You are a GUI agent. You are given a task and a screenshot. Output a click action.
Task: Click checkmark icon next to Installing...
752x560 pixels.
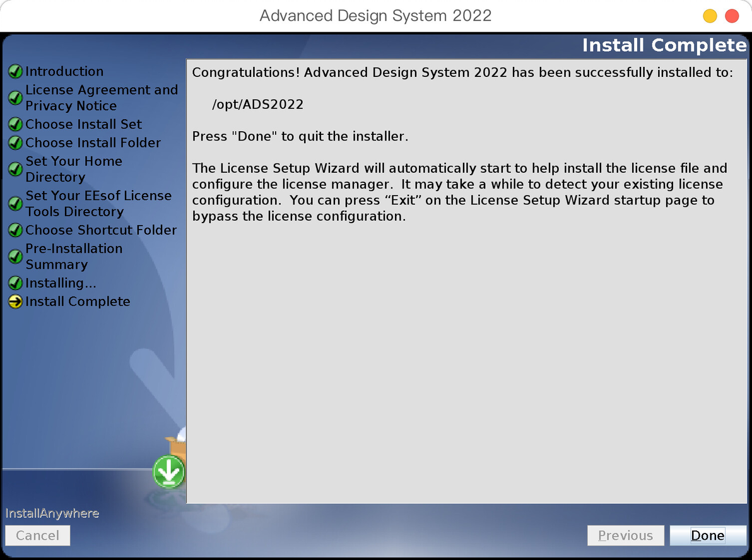click(15, 283)
